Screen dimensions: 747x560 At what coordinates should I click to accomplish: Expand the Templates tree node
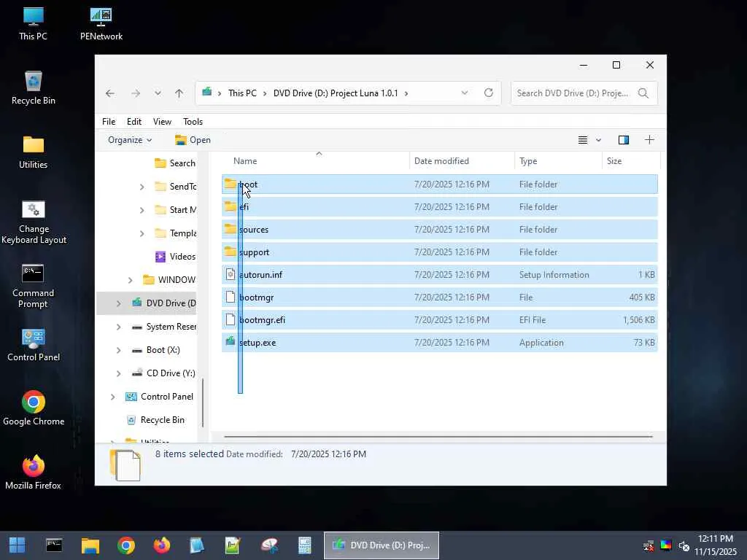(142, 233)
